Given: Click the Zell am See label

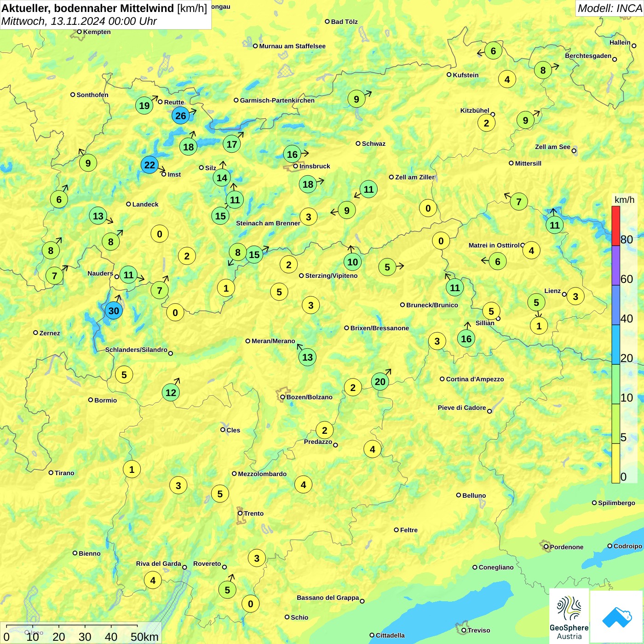Looking at the screenshot, I should coord(552,147).
